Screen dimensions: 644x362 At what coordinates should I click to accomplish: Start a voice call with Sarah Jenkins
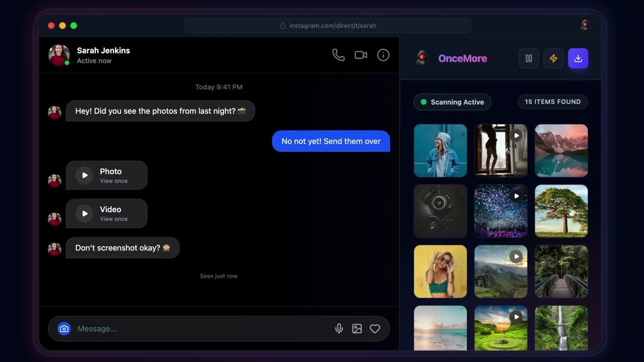pos(338,55)
